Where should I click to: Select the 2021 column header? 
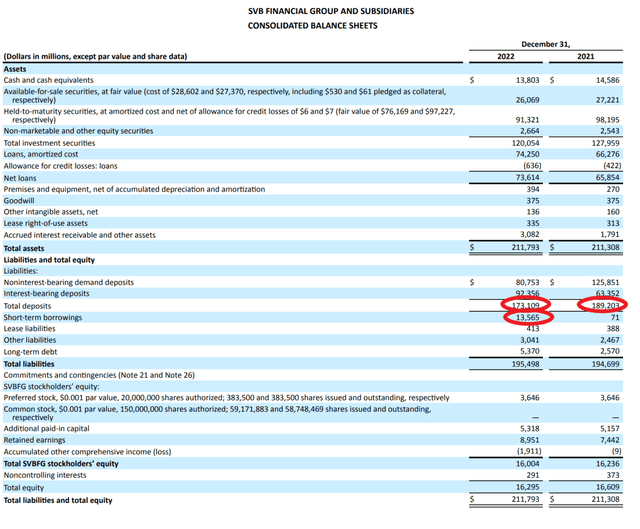[x=586, y=56]
